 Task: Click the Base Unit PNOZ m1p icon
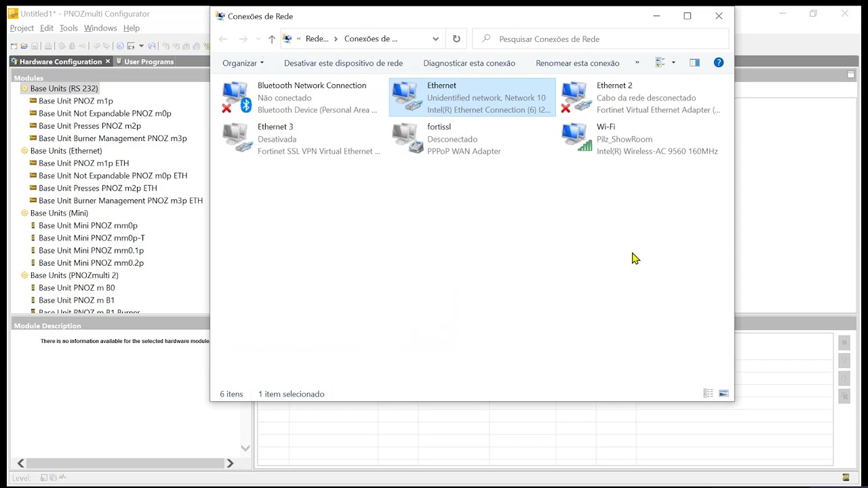33,101
